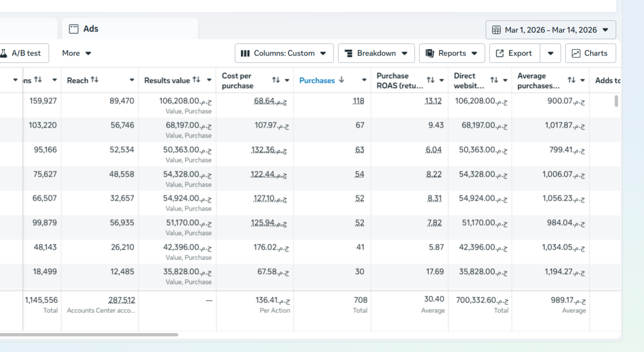Click the Columns bars icon

click(245, 53)
